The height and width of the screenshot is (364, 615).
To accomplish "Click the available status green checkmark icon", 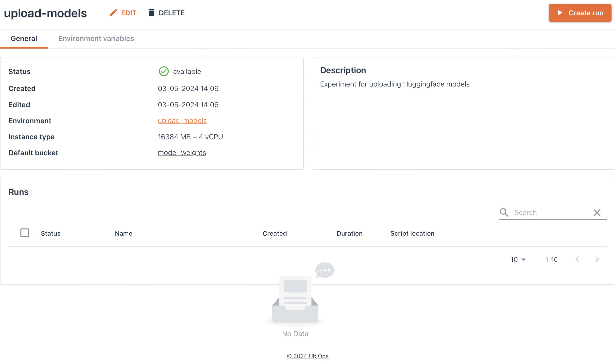I will tap(164, 71).
